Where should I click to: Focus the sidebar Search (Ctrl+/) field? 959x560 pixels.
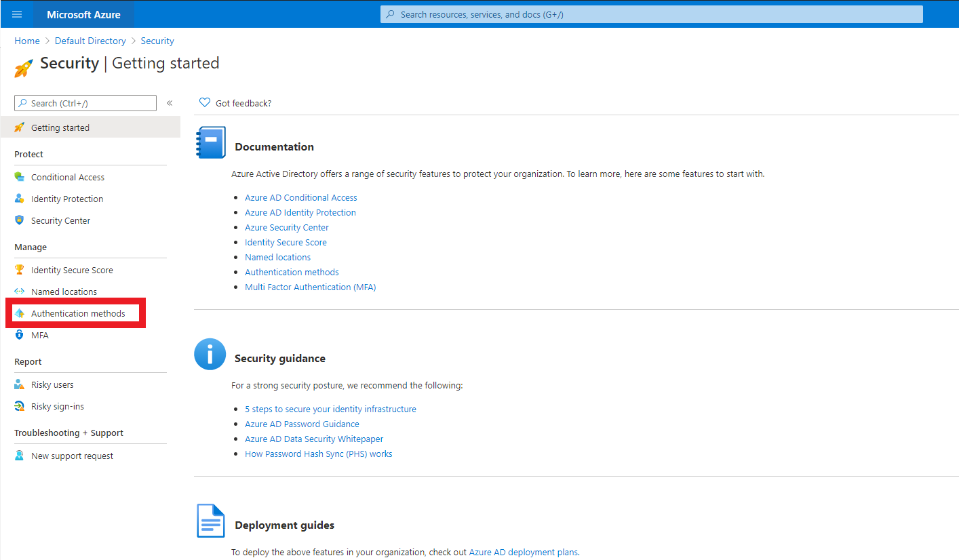pos(85,103)
